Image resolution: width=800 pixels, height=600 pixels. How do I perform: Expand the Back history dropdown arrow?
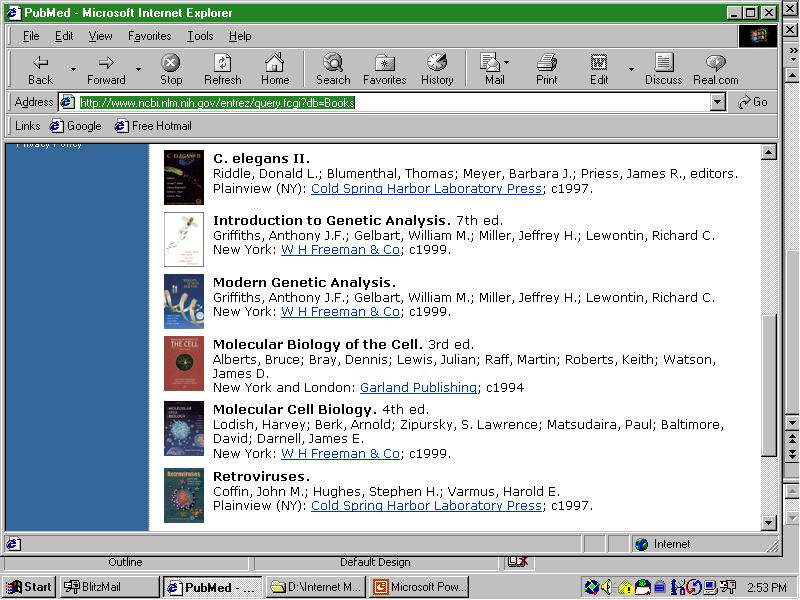[73, 69]
